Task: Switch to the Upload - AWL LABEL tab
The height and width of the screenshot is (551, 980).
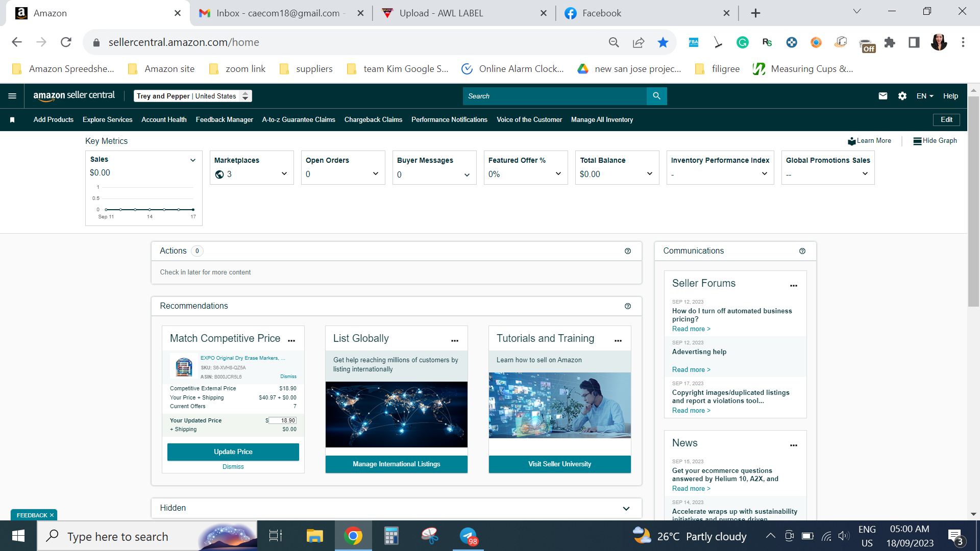Action: pos(463,13)
